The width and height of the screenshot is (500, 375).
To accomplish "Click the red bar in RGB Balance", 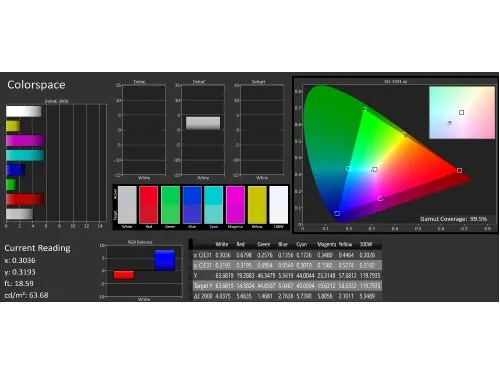I will coord(124,275).
